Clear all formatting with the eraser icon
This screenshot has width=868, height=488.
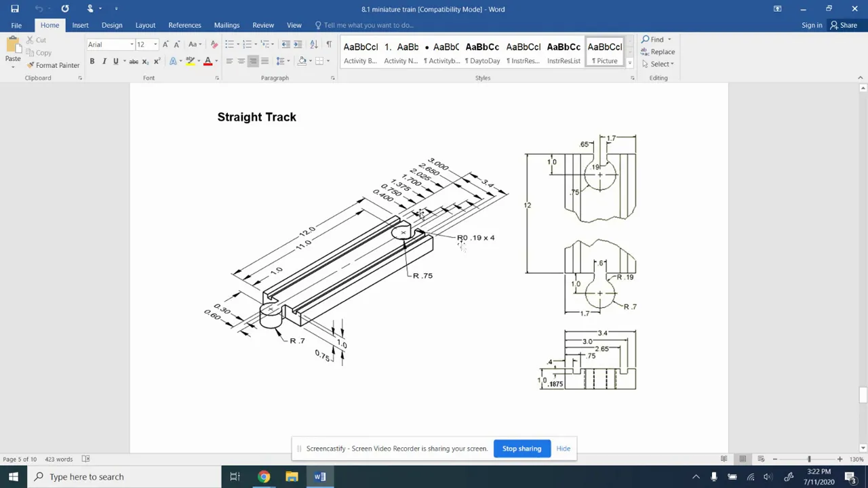[214, 45]
